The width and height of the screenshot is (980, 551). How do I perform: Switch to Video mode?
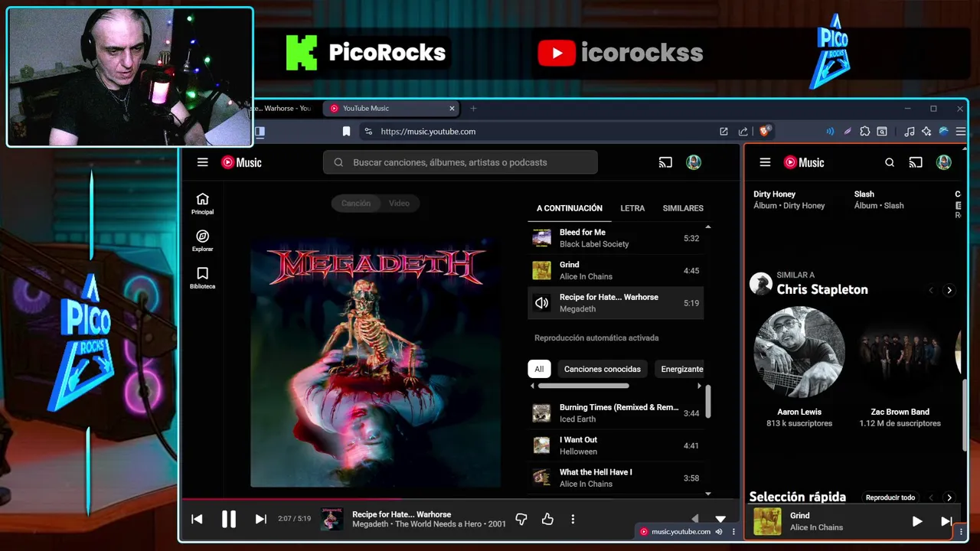(x=399, y=204)
